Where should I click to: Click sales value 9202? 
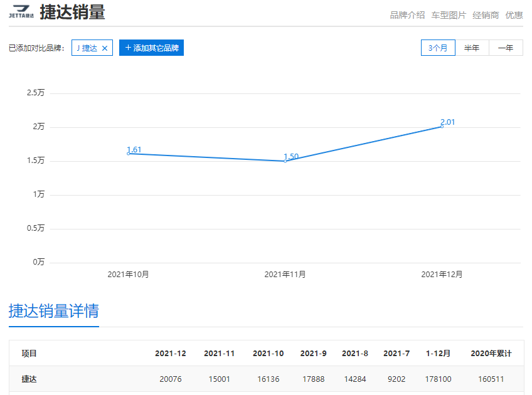(x=396, y=379)
